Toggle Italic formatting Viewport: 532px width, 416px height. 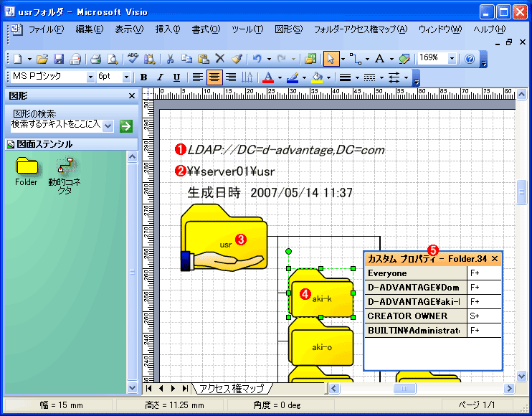coord(160,77)
